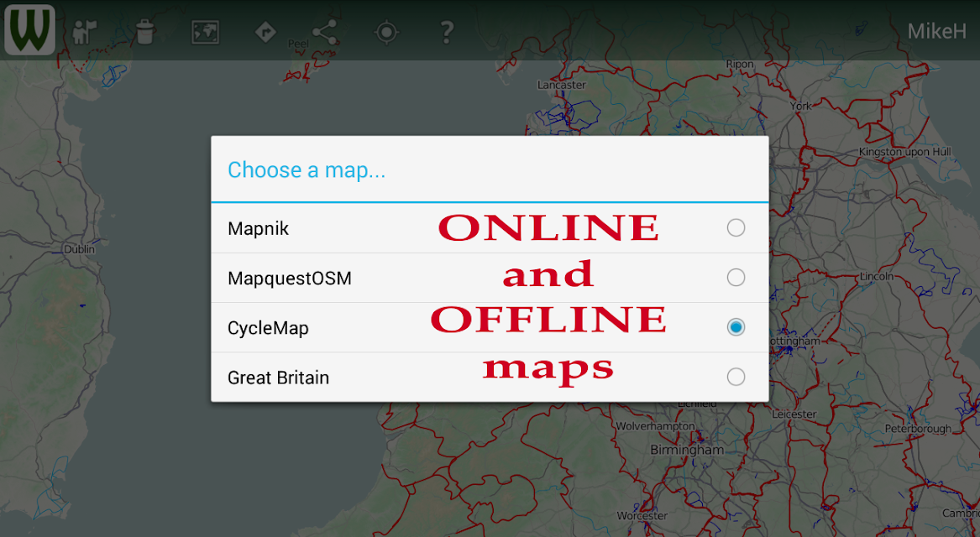The width and height of the screenshot is (980, 537).
Task: Select the MapquestOSM radio button
Action: click(736, 277)
